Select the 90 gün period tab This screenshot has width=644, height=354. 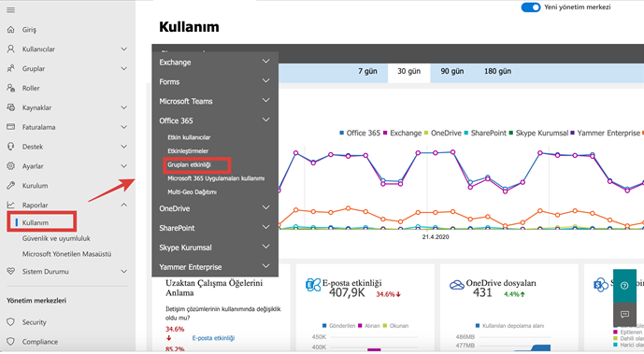tap(451, 71)
